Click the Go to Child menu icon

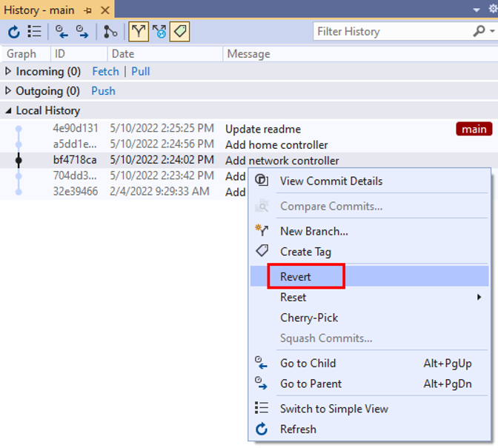click(261, 363)
